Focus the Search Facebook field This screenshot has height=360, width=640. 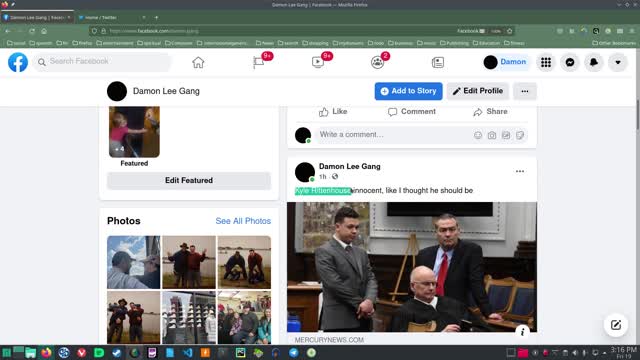tap(102, 62)
